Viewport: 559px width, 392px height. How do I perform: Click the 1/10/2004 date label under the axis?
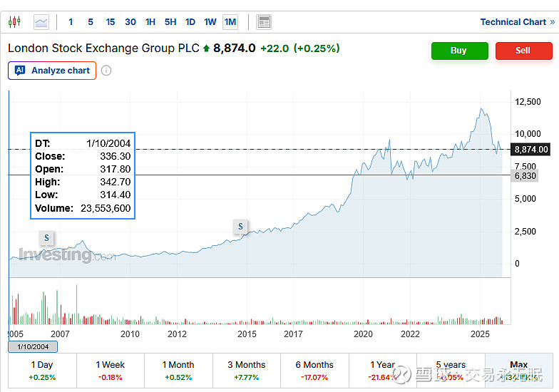[33, 346]
